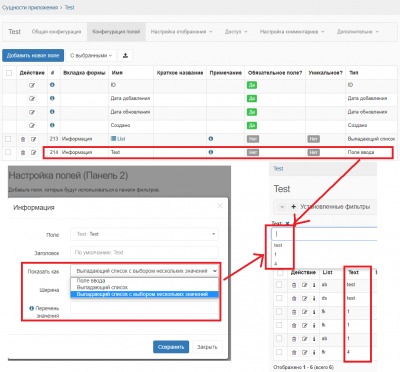
Task: Open the С выбранными dropdown
Action: click(91, 55)
